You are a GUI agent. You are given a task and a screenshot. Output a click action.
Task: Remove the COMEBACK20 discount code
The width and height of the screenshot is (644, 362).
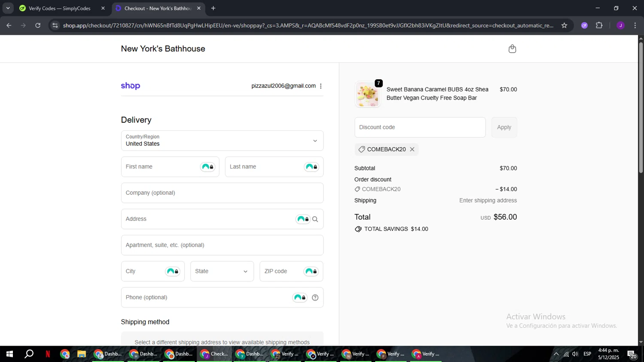(x=412, y=149)
